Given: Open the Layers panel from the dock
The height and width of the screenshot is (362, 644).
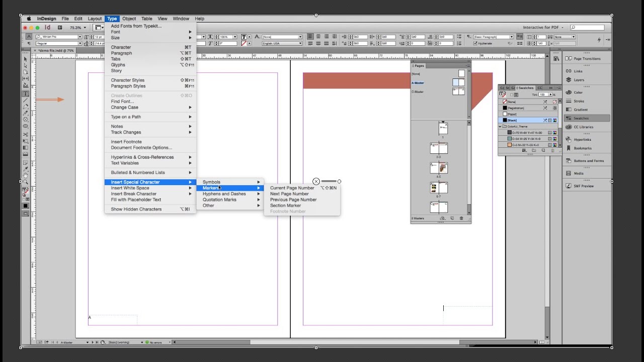Looking at the screenshot, I should coord(579,80).
